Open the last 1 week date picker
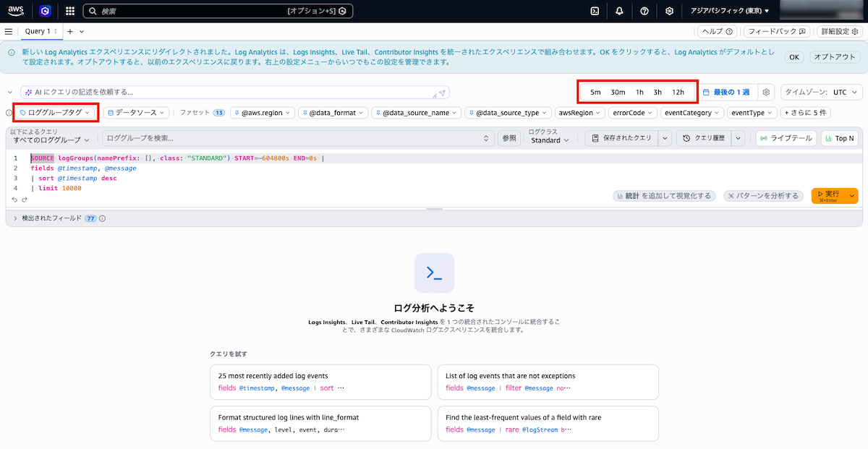Screen dimensions: 868x449 [726, 93]
